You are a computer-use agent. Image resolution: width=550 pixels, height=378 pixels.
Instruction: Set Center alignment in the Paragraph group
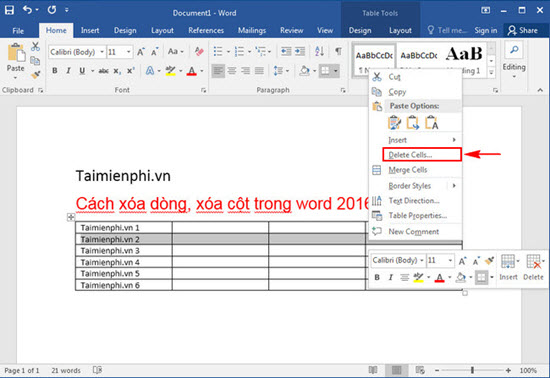232,71
